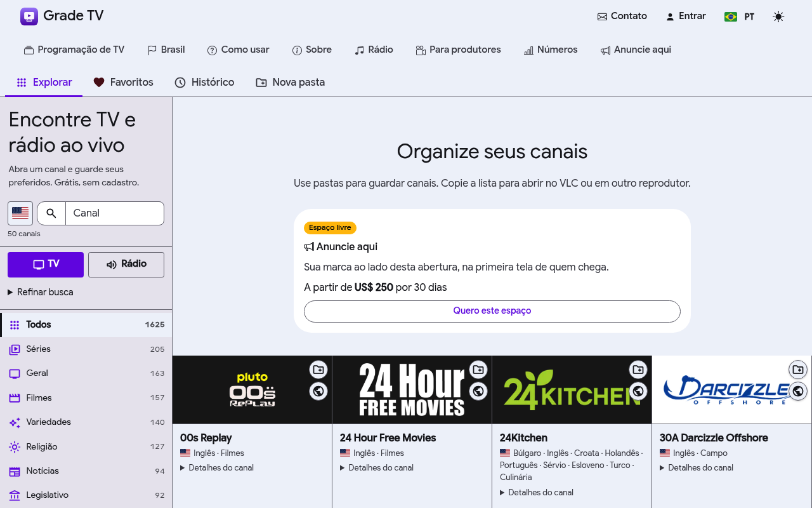Switch to the Explorar tab
Viewport: 812px width, 508px height.
click(44, 83)
